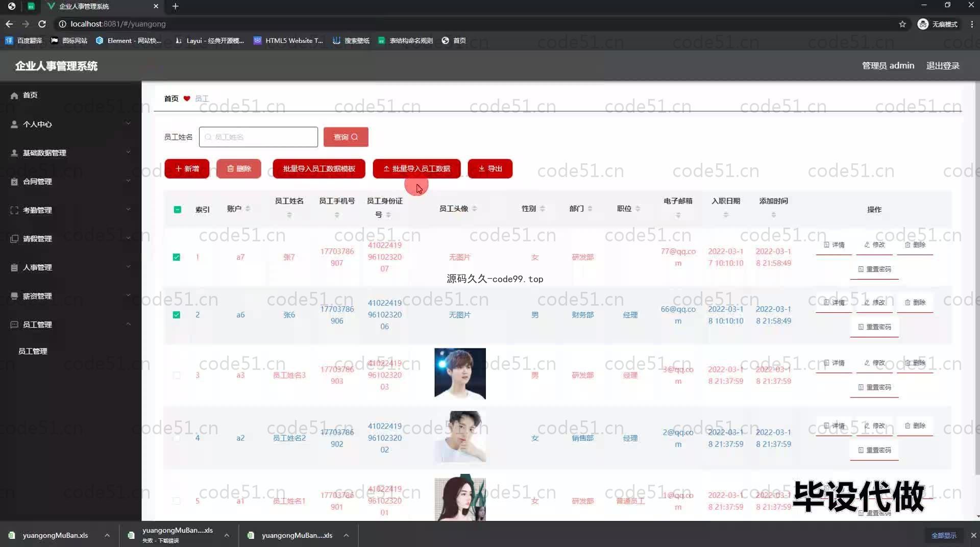Viewport: 980px width, 547px height.
Task: Open the 图标网站 bookmark
Action: point(69,40)
